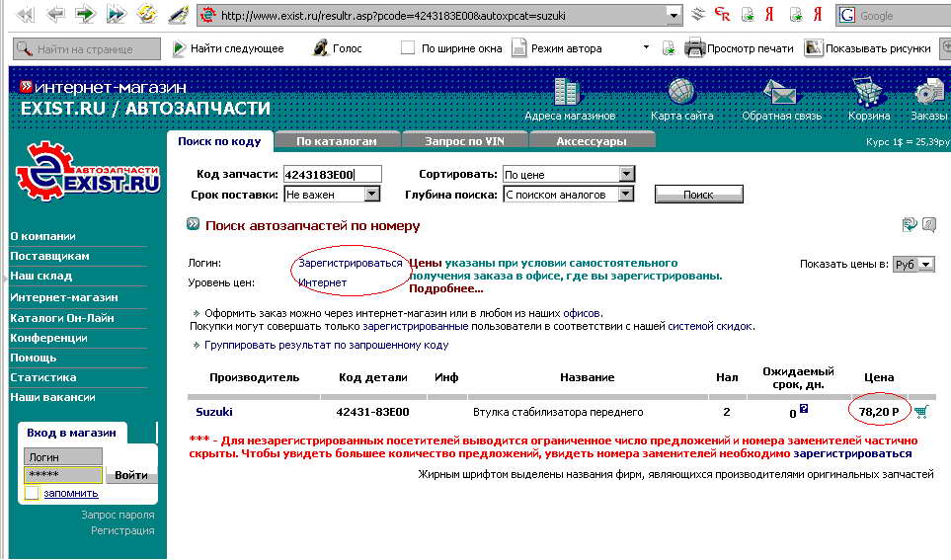Check the запомнить checkbox in login box

pyautogui.click(x=32, y=493)
